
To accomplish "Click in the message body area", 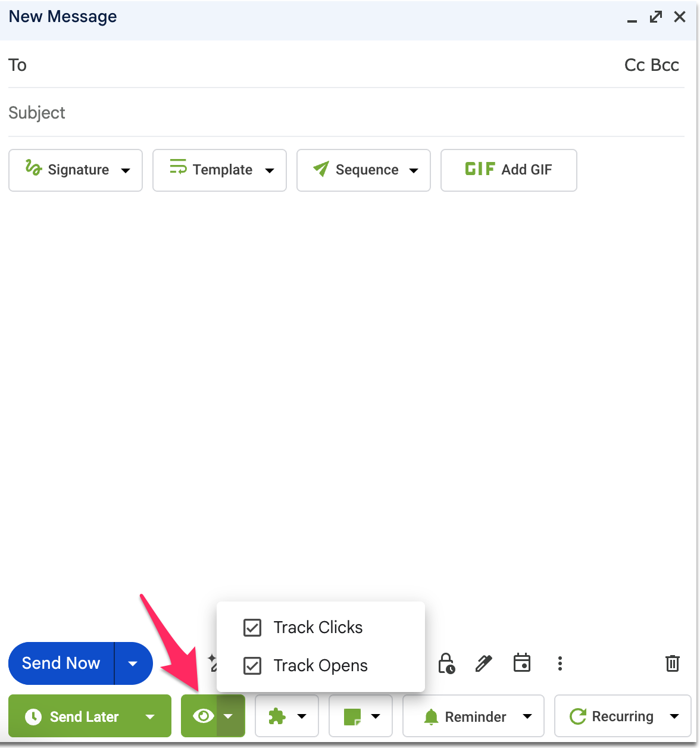I will (346, 393).
